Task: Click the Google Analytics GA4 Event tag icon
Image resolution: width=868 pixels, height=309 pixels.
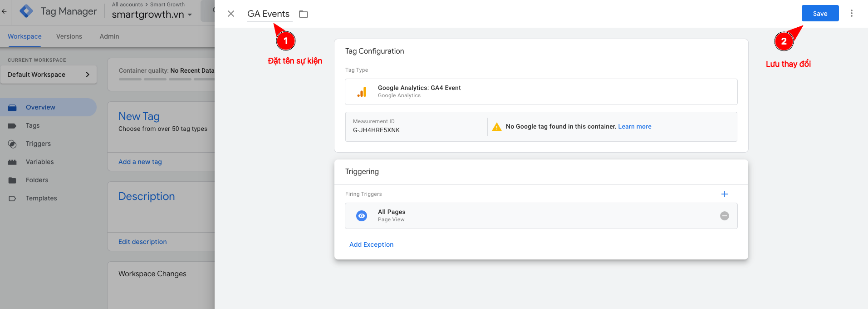Action: (362, 92)
